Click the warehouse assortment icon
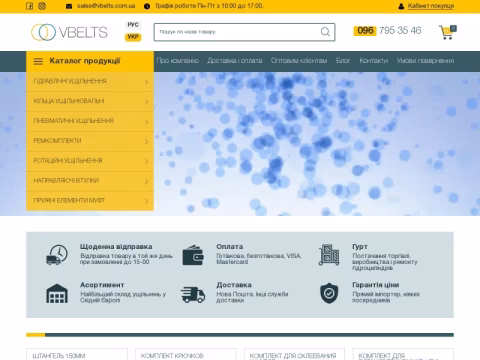This screenshot has width=480, height=360. pyautogui.click(x=57, y=293)
